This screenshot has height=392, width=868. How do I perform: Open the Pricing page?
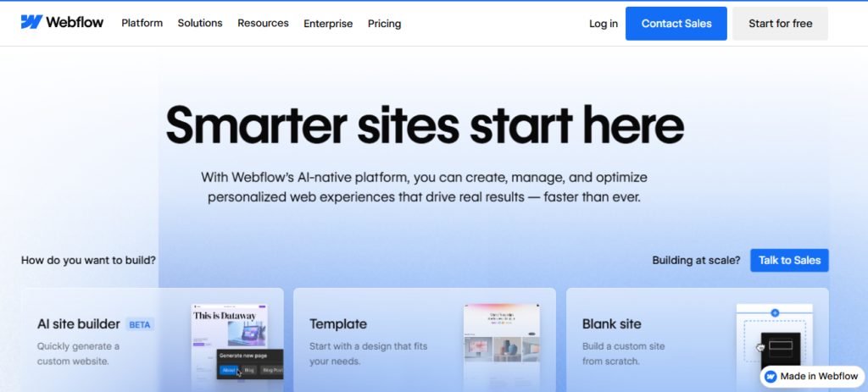pyautogui.click(x=385, y=24)
